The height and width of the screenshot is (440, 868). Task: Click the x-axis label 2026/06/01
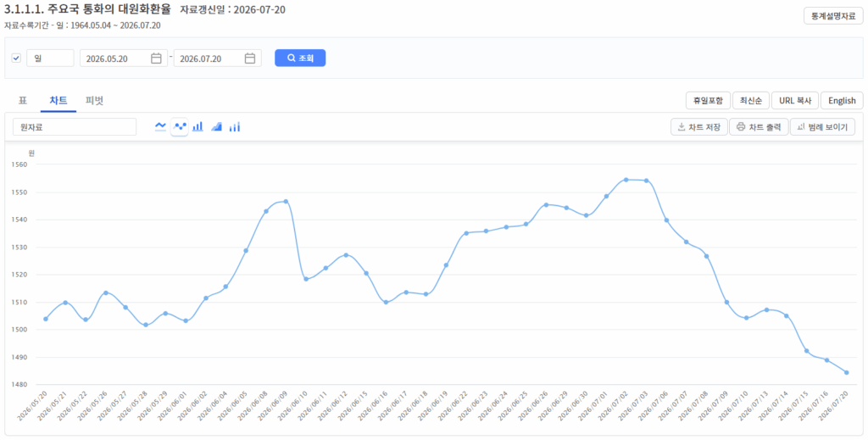coord(174,406)
